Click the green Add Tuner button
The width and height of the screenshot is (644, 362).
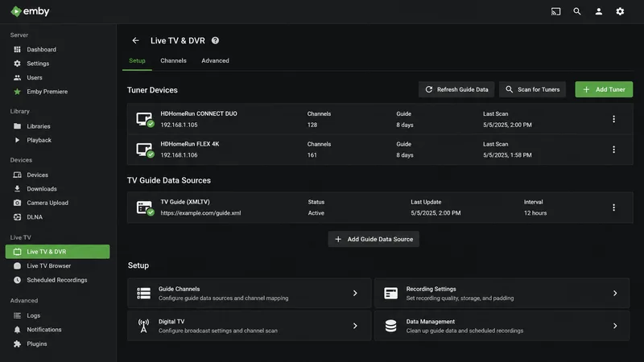tap(604, 89)
